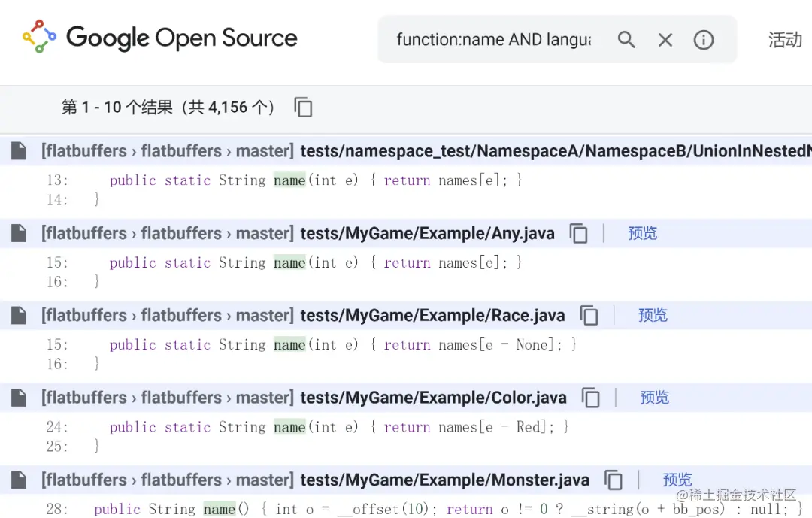Copy path of Any.java result

pos(579,233)
